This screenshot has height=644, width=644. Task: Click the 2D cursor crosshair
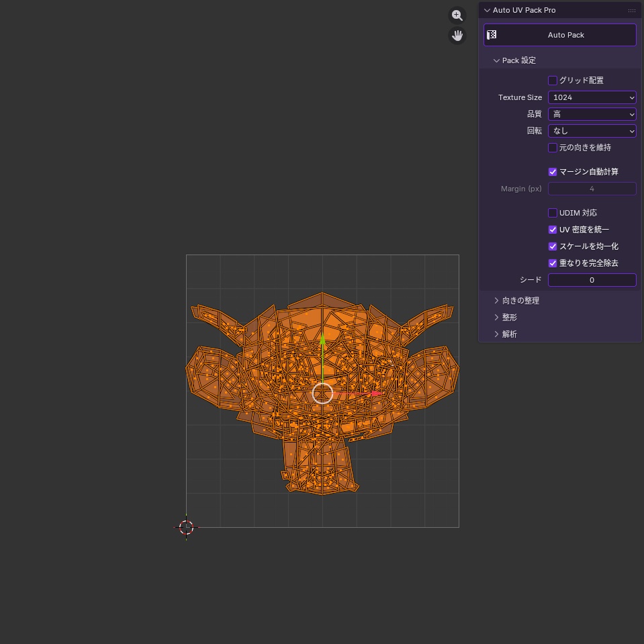coord(186,527)
